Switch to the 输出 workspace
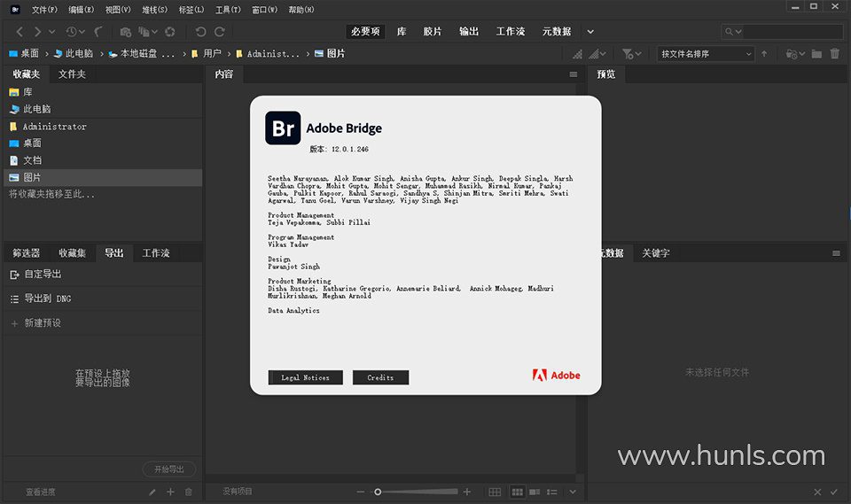 coord(469,32)
